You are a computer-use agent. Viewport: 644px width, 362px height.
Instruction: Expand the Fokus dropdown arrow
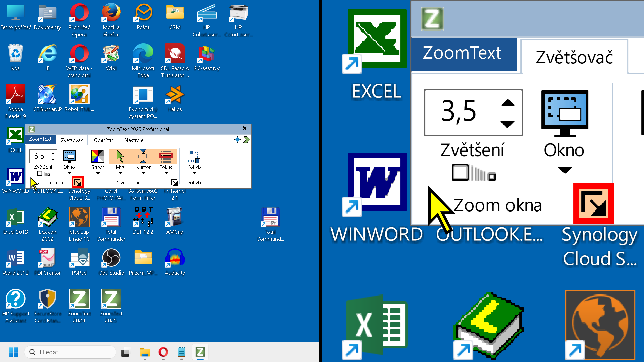(x=166, y=173)
